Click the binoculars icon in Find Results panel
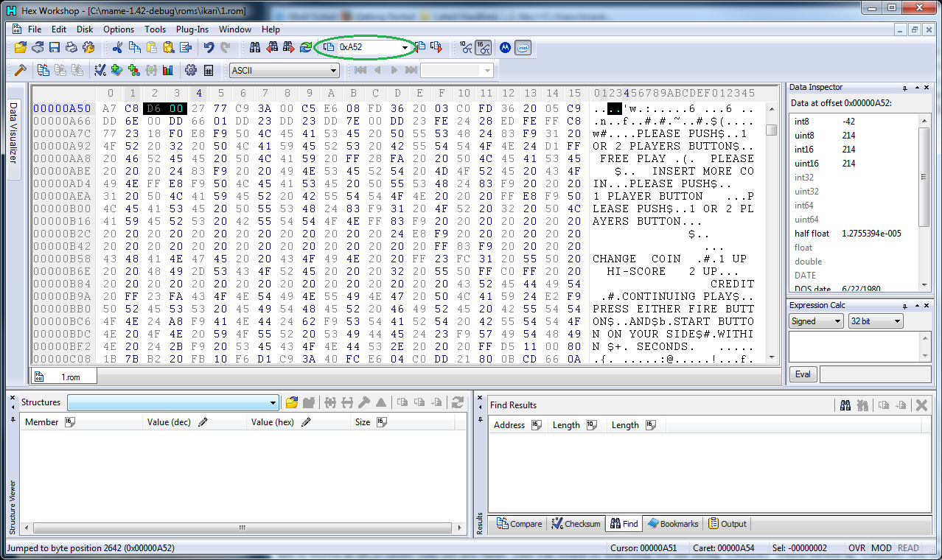The width and height of the screenshot is (942, 560). pos(845,405)
